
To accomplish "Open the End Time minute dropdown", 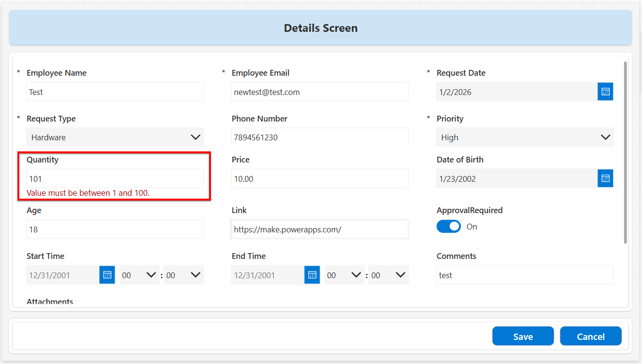I will tap(388, 275).
